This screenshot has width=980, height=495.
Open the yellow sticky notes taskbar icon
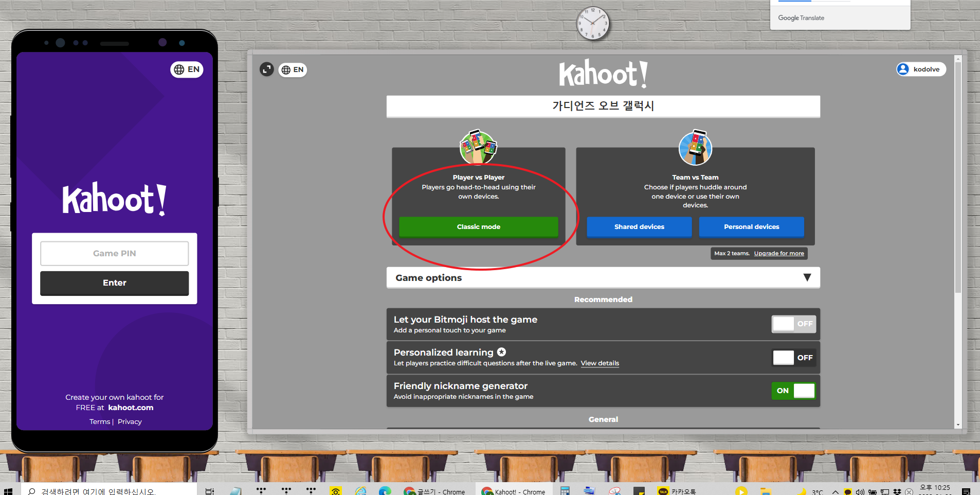coord(639,491)
